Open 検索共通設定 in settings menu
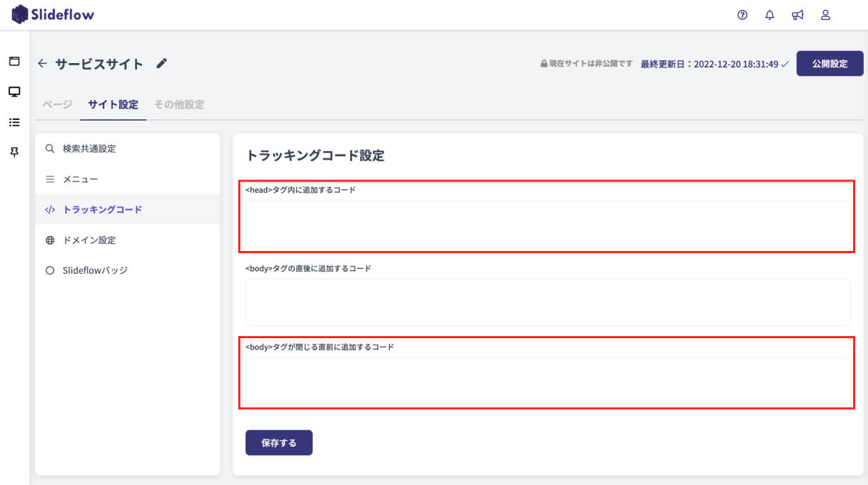 pyautogui.click(x=89, y=149)
